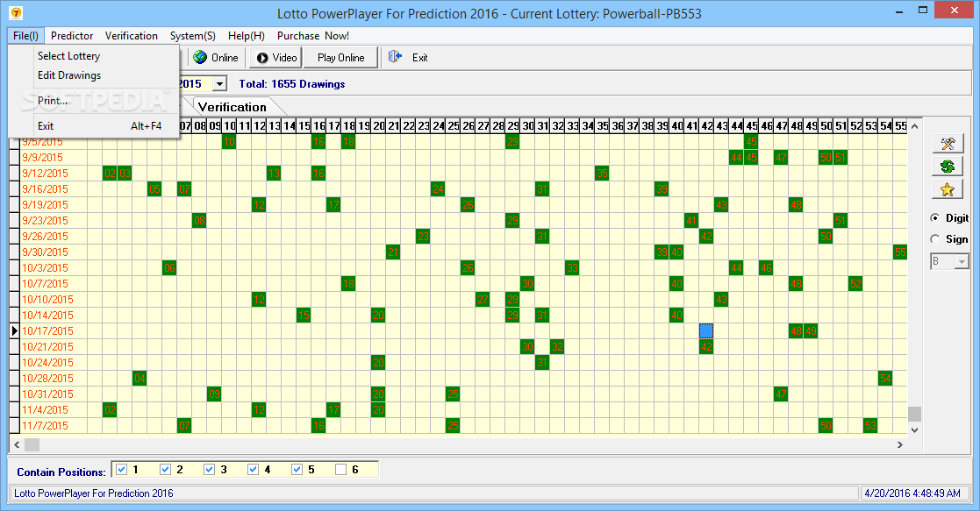The image size is (980, 511).
Task: Select the Sign radio button
Action: [934, 239]
